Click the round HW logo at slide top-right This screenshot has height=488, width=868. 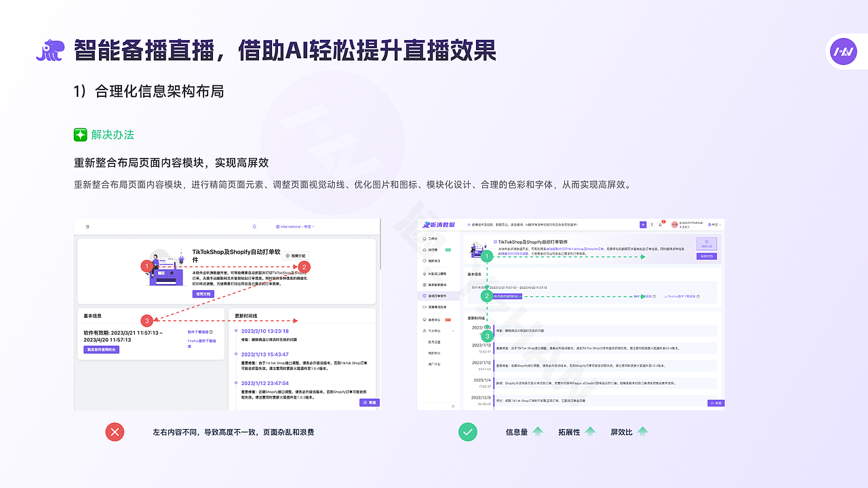[844, 52]
